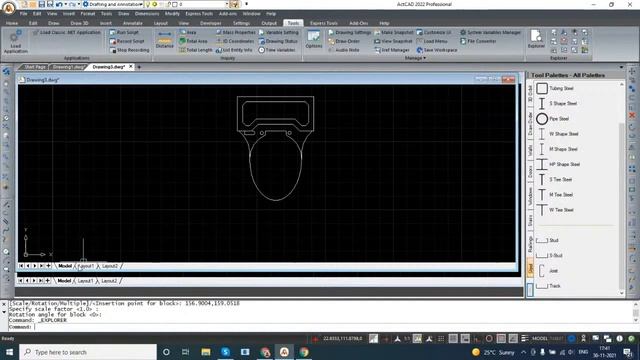Expand the quick access toolbar customize arrow
The width and height of the screenshot is (640, 360).
[247, 4]
